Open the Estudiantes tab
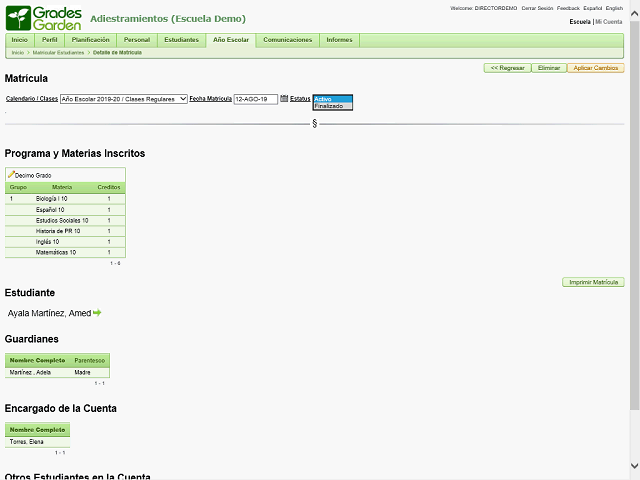 tap(181, 40)
